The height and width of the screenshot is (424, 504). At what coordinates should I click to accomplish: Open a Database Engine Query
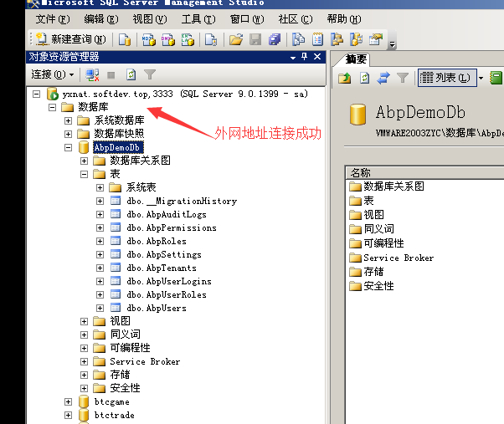tap(125, 40)
